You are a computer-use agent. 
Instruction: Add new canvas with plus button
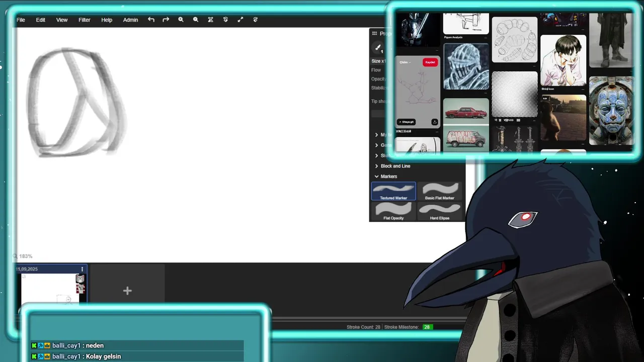[x=127, y=291]
